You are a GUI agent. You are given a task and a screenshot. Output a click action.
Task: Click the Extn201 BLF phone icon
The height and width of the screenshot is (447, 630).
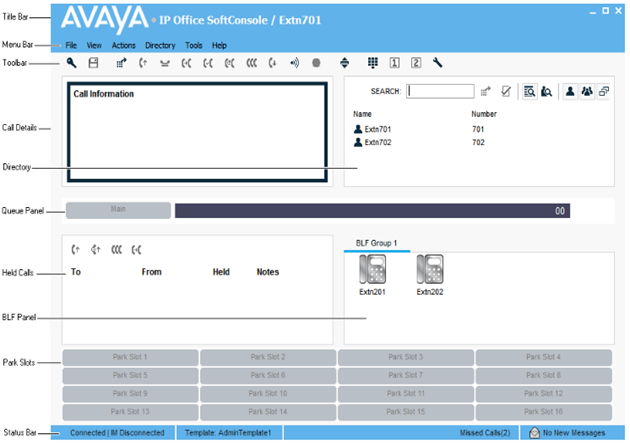[373, 270]
